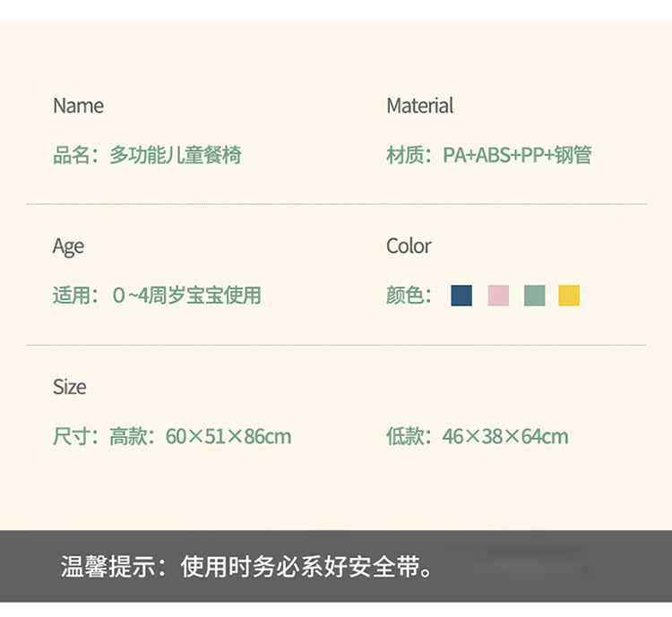
Task: Select the product name "多功能儿童餐椅"
Action: pos(176,155)
